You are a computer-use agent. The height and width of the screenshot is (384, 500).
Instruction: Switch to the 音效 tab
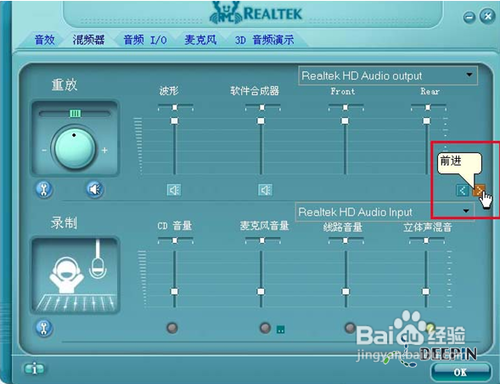coord(44,40)
